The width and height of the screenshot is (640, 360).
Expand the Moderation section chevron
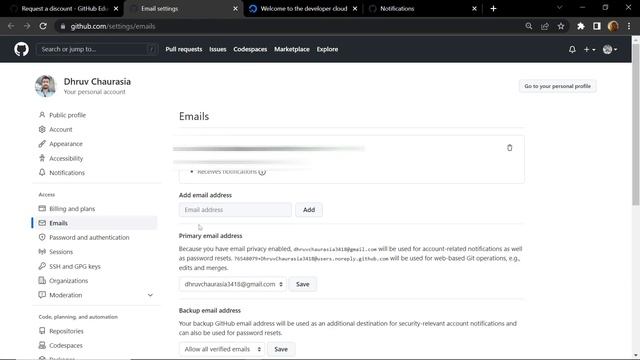(x=150, y=295)
